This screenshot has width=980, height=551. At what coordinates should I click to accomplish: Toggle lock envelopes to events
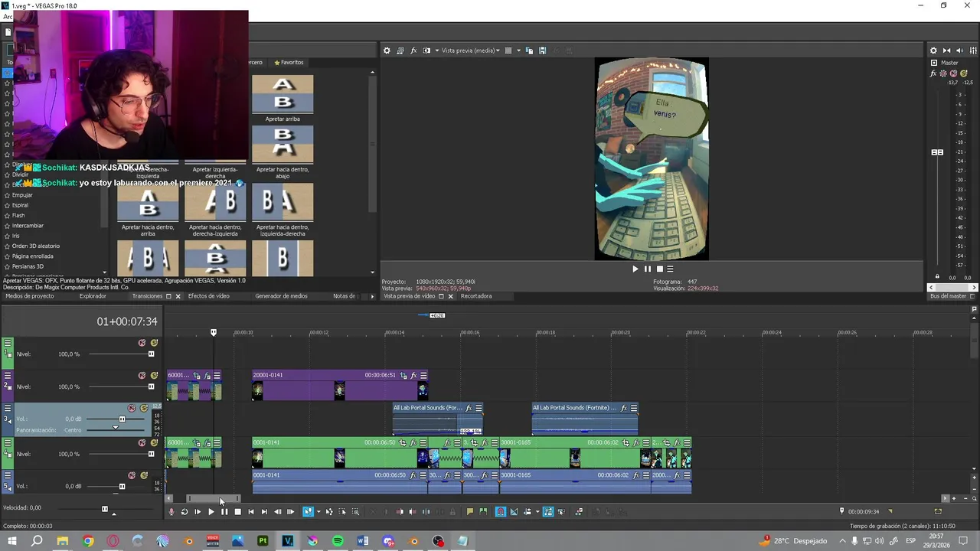[x=548, y=512]
